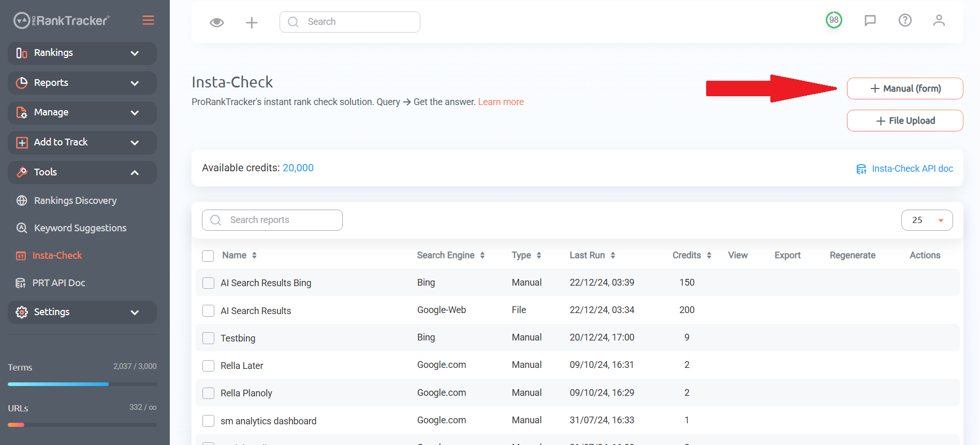This screenshot has width=980, height=445.
Task: Sort by the Type column arrows
Action: tap(539, 255)
